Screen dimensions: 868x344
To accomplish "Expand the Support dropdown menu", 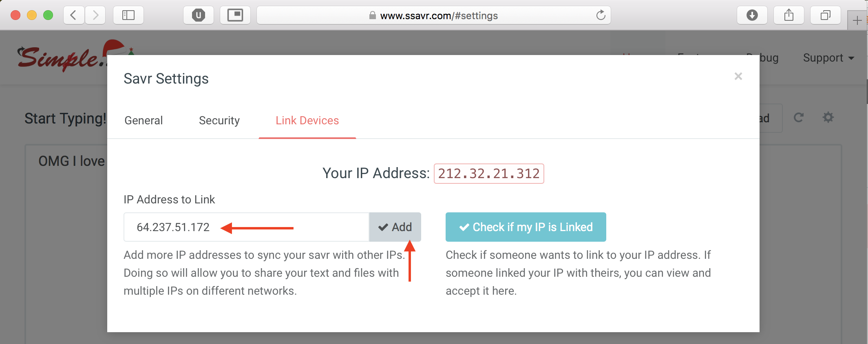I will [828, 58].
